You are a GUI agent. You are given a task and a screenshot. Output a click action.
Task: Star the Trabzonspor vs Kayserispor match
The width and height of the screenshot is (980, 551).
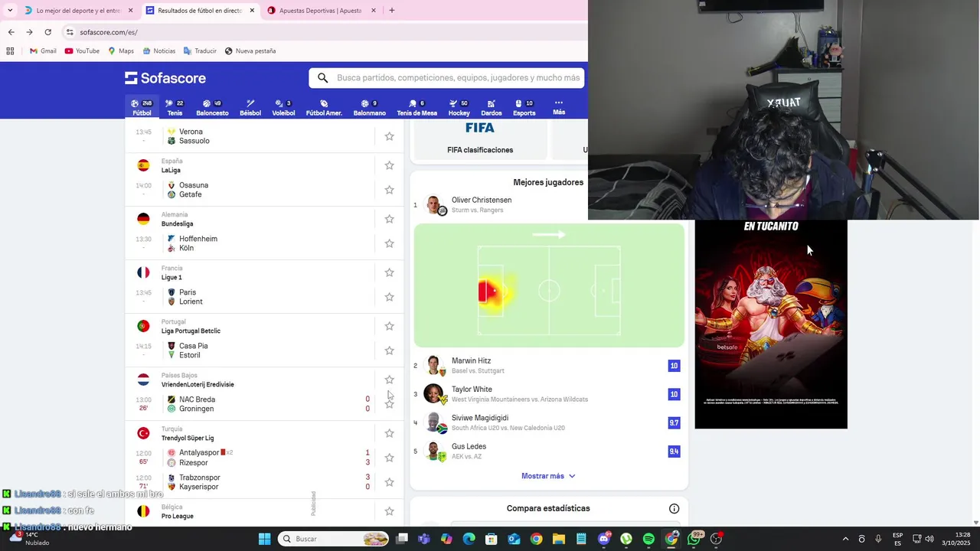click(389, 482)
